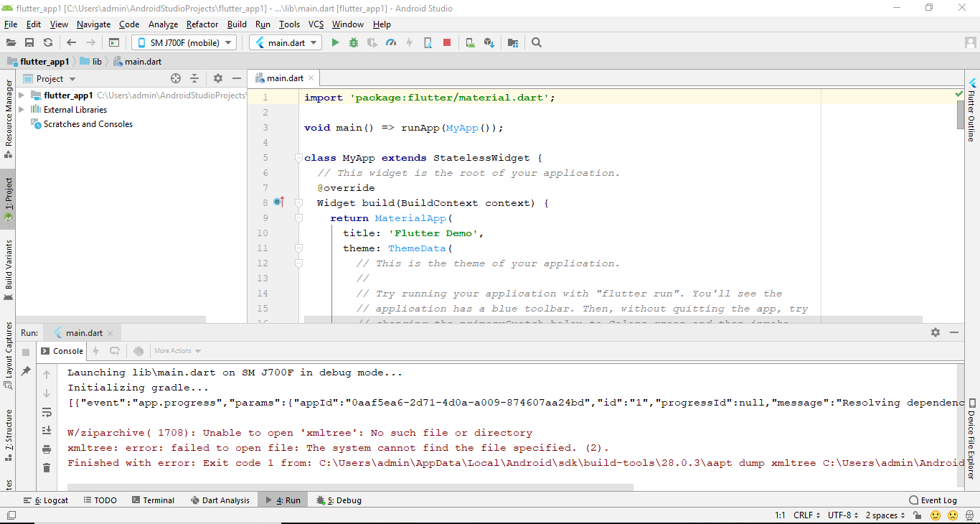Change file encoding UTF-8 in status bar
This screenshot has width=980, height=524.
pos(843,515)
